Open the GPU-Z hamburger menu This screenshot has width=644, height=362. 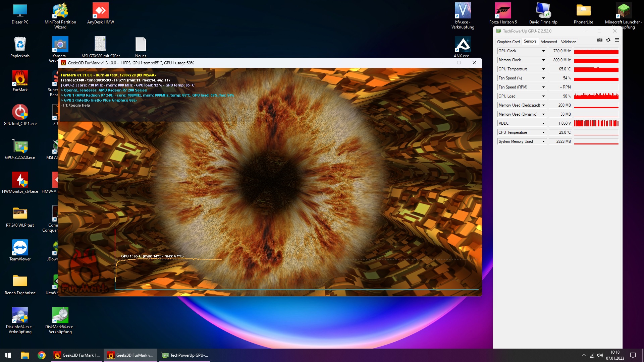coord(617,40)
